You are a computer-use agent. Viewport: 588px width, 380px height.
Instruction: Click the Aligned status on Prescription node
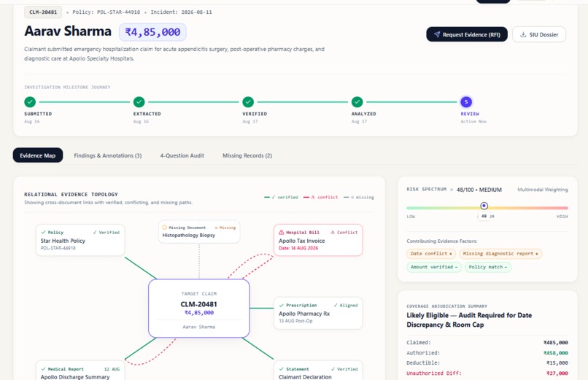pyautogui.click(x=346, y=306)
